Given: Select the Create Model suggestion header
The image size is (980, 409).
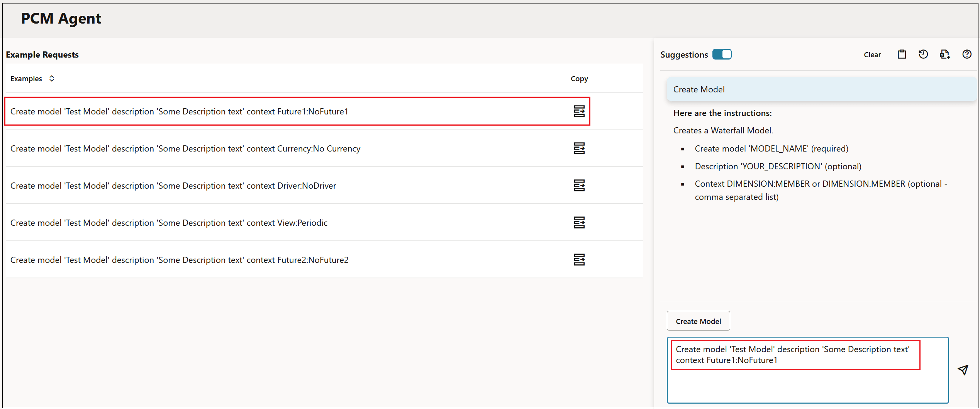Looking at the screenshot, I should pos(699,89).
